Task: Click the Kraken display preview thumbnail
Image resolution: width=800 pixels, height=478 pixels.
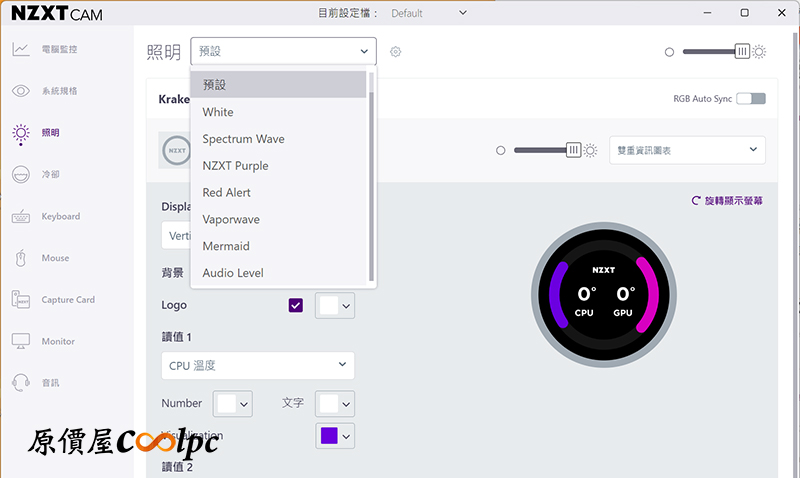Action: 604,295
